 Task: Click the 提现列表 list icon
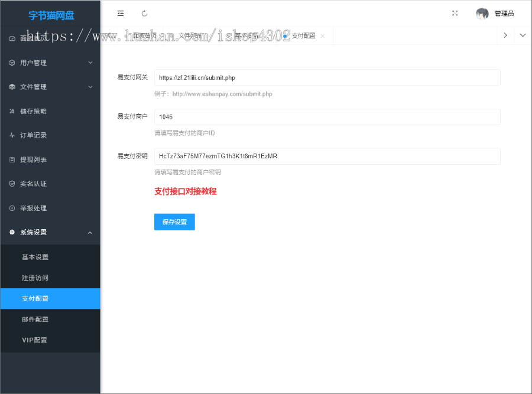click(x=12, y=159)
